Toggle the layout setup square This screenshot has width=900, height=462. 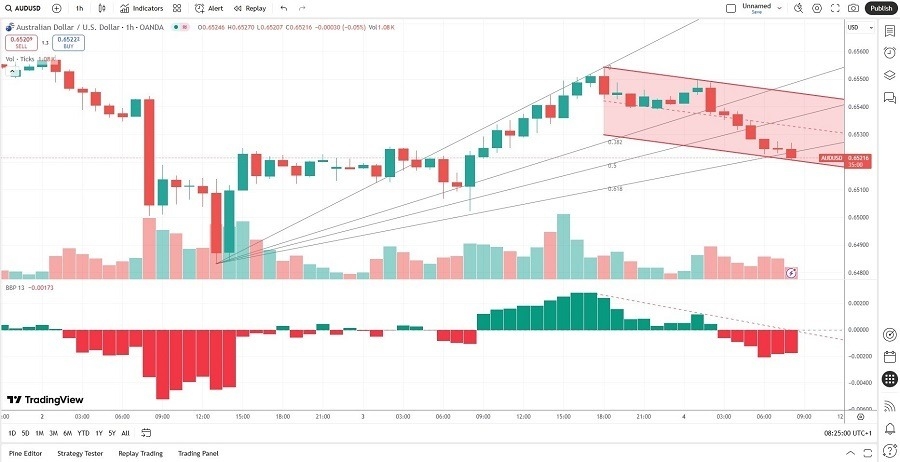pyautogui.click(x=729, y=8)
